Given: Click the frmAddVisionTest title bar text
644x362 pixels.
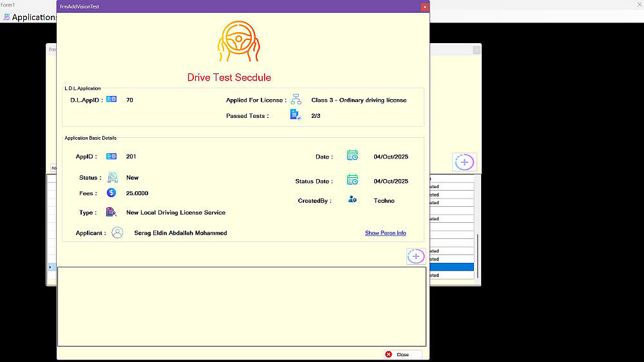Looking at the screenshot, I should point(79,6).
